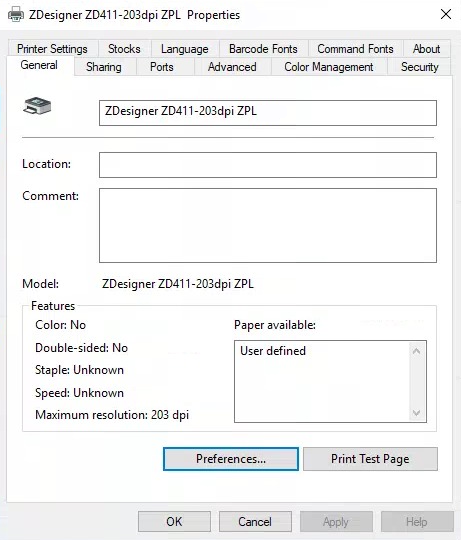Open the Printer Settings tab

tap(52, 49)
